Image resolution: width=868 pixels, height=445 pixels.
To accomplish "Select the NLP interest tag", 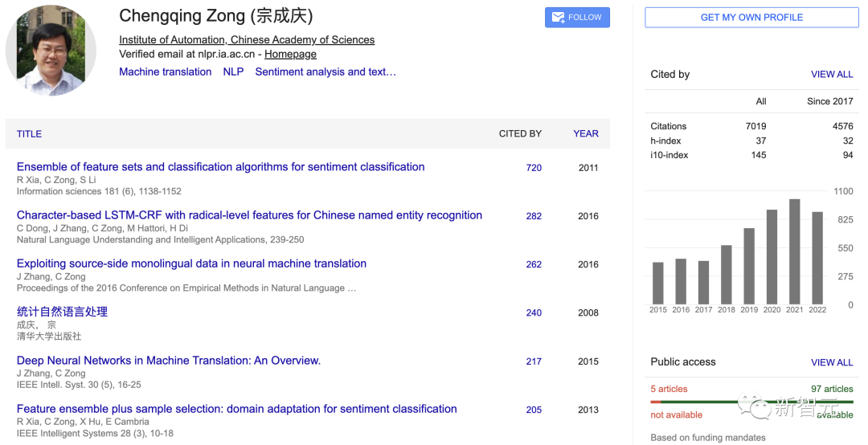I will (233, 71).
